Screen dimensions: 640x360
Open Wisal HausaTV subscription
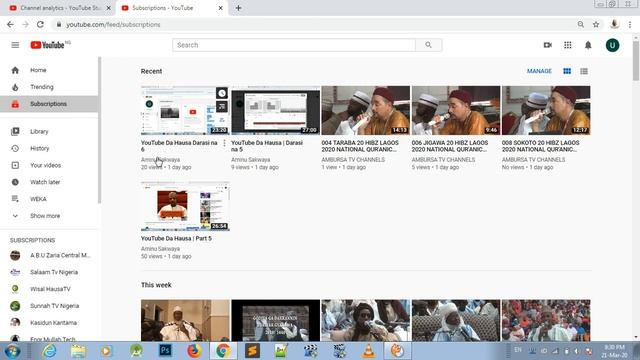click(x=49, y=289)
